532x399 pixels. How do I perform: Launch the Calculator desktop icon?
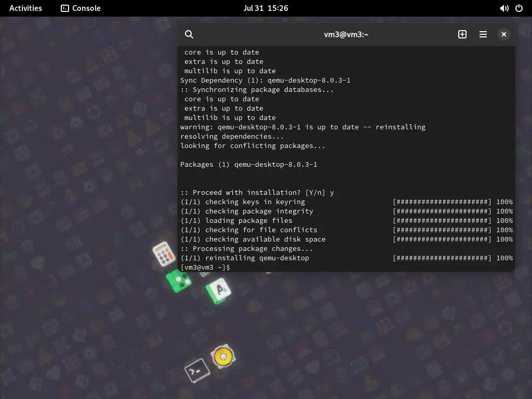tap(164, 254)
